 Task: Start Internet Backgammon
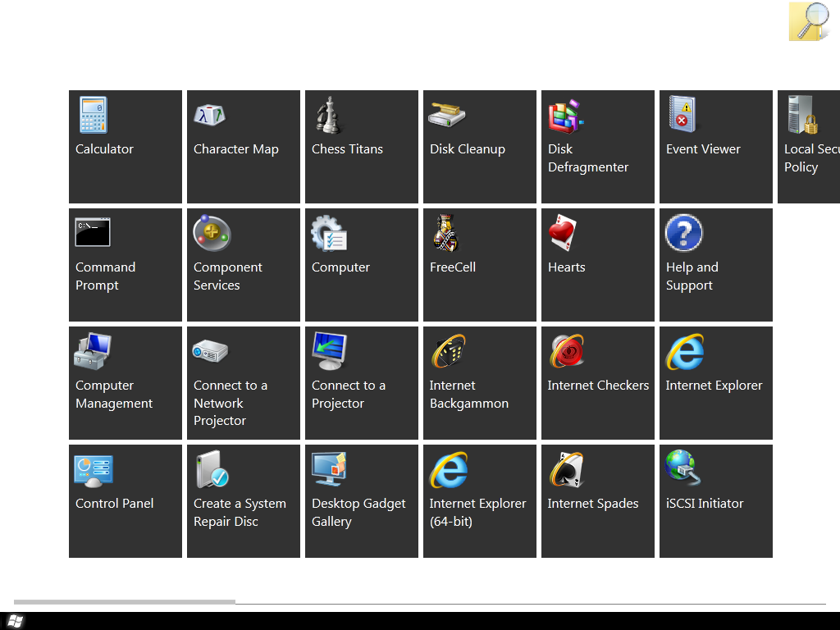479,382
